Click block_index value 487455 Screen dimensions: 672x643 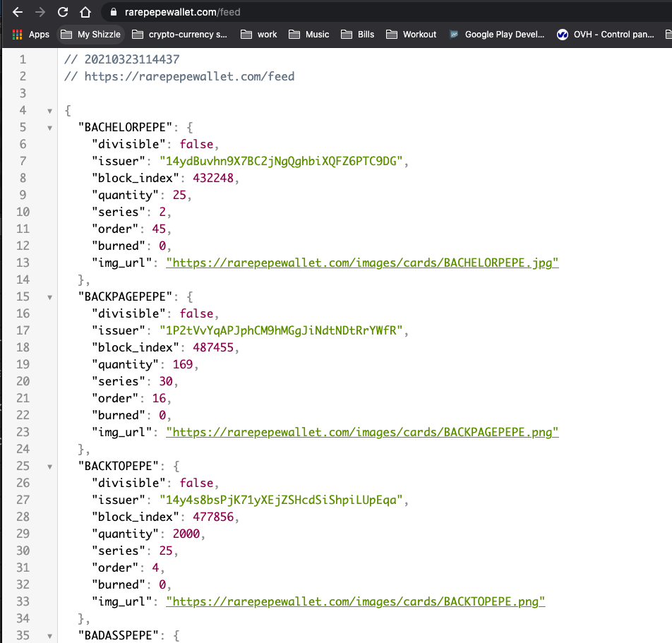[213, 347]
